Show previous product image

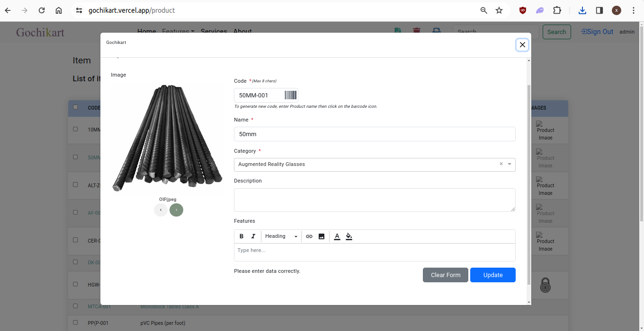pyautogui.click(x=161, y=210)
